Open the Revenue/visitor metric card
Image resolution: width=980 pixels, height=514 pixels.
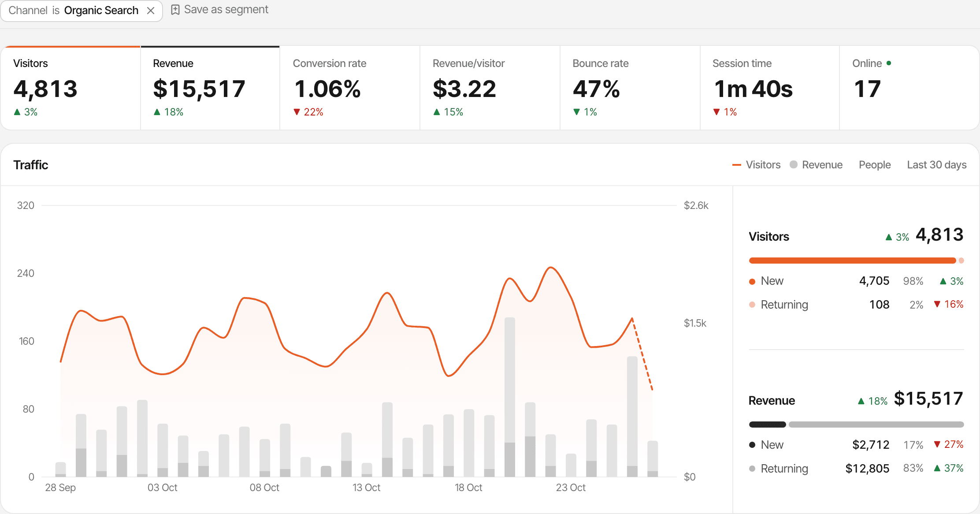[490, 88]
